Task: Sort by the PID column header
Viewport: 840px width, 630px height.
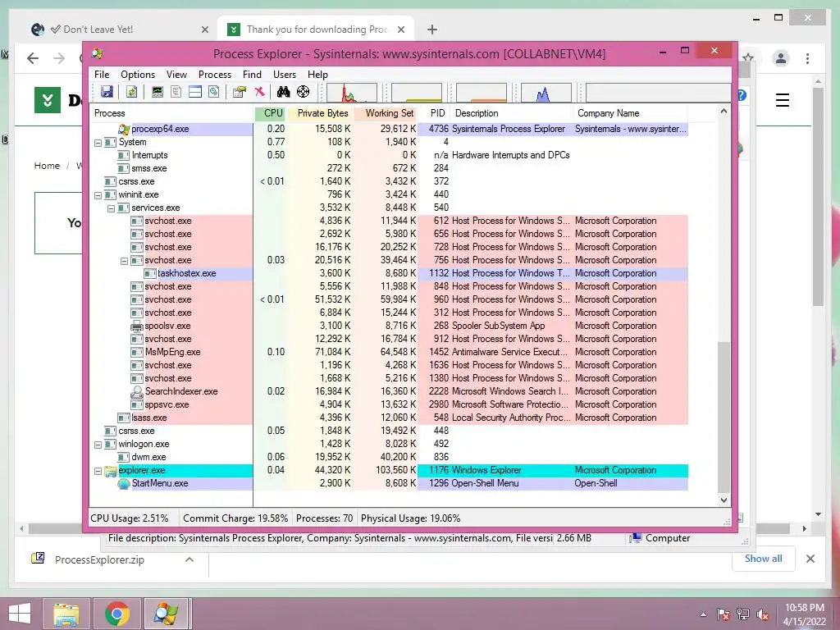Action: [435, 113]
